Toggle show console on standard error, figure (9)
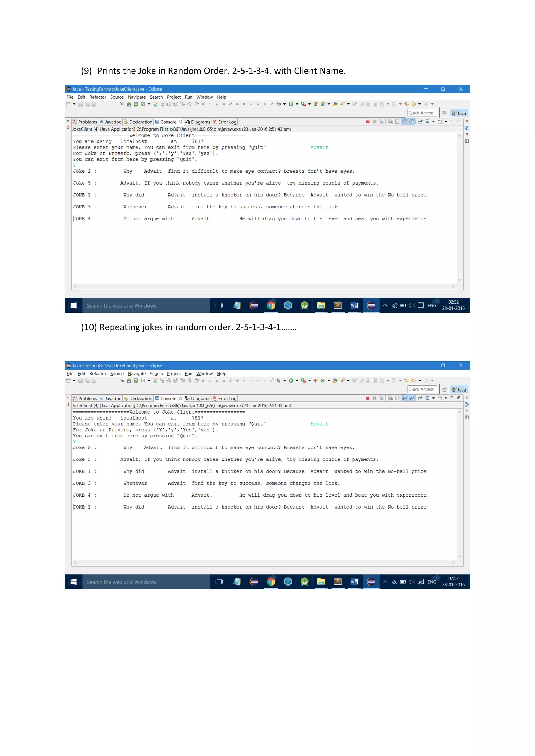 coord(411,122)
